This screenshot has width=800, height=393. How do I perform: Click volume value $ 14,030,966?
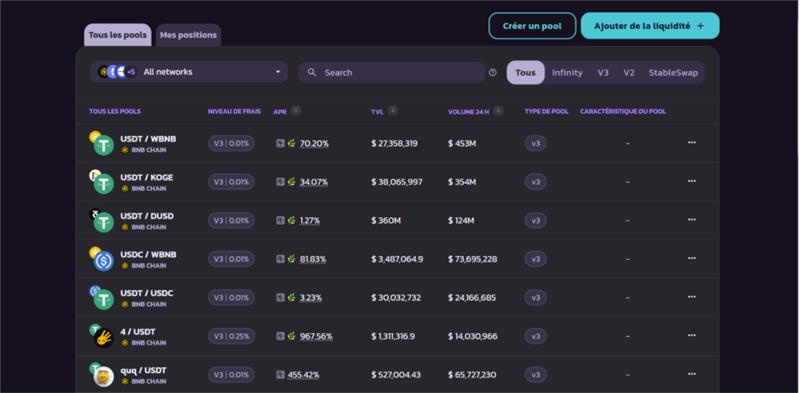coord(473,336)
